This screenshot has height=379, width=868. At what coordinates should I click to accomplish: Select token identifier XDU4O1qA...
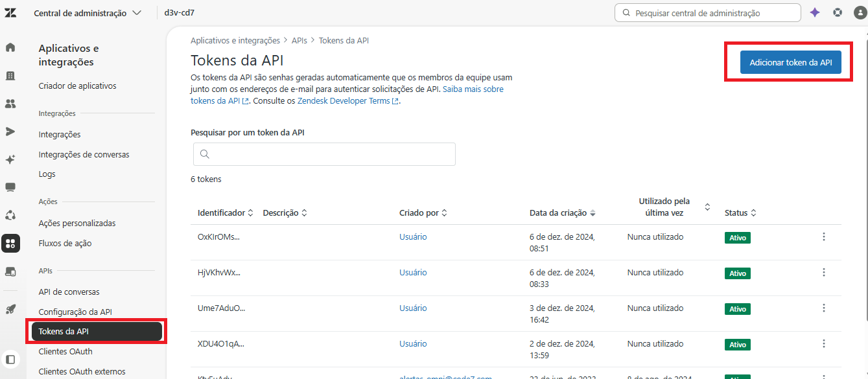[221, 343]
